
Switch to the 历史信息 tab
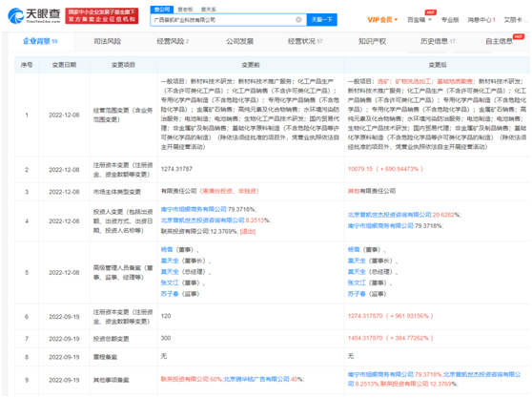click(438, 41)
